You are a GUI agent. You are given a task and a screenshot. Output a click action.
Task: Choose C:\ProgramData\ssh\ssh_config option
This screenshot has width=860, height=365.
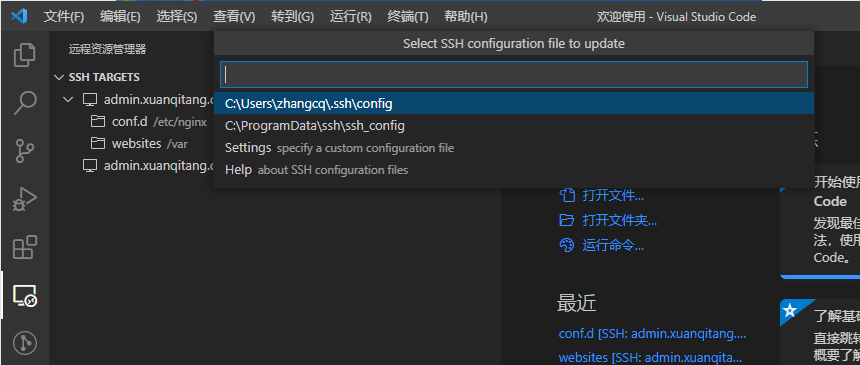point(513,126)
